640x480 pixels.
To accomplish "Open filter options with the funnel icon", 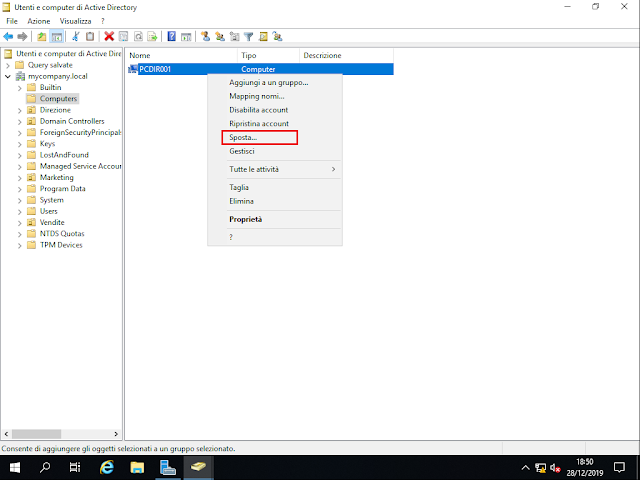I will click(x=249, y=37).
